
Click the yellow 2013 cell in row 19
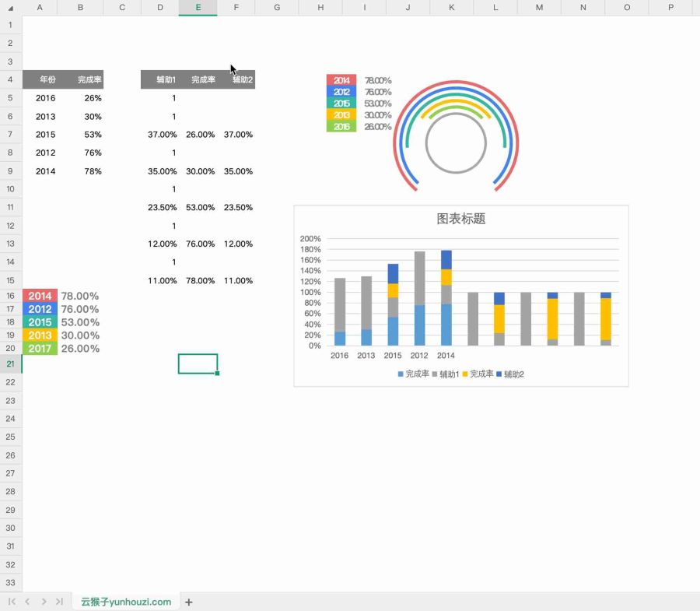(40, 335)
